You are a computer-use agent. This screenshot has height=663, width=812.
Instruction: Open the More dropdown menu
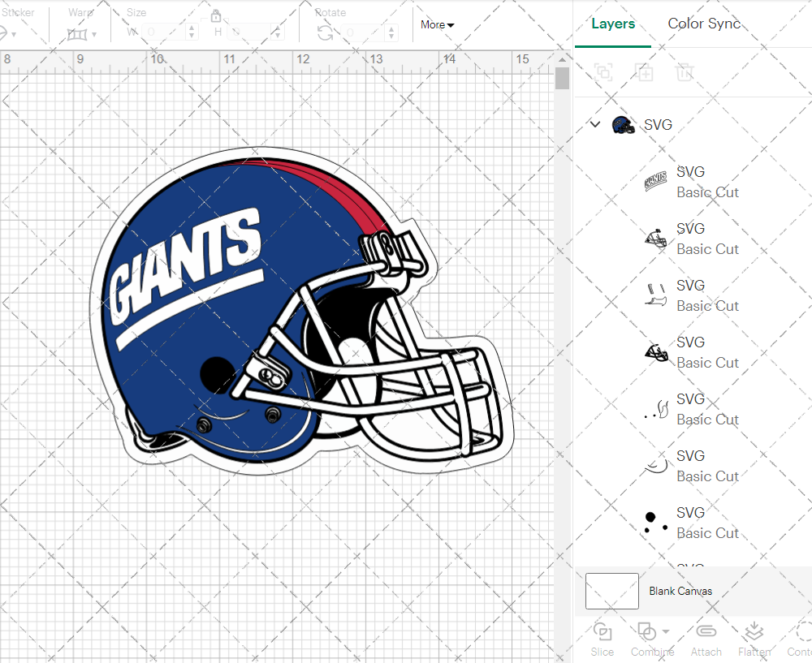[x=437, y=25]
